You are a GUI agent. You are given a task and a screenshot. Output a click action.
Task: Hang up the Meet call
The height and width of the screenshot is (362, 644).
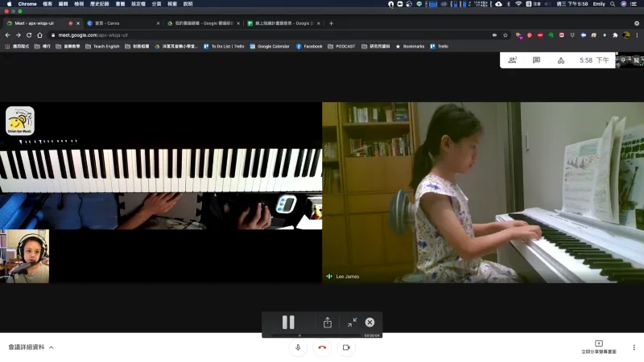322,347
